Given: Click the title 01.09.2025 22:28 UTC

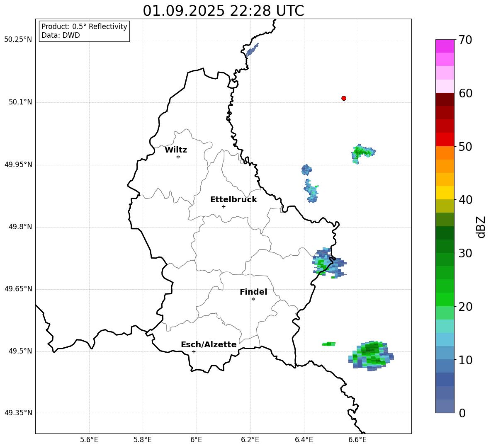Looking at the screenshot, I should click(x=223, y=11).
